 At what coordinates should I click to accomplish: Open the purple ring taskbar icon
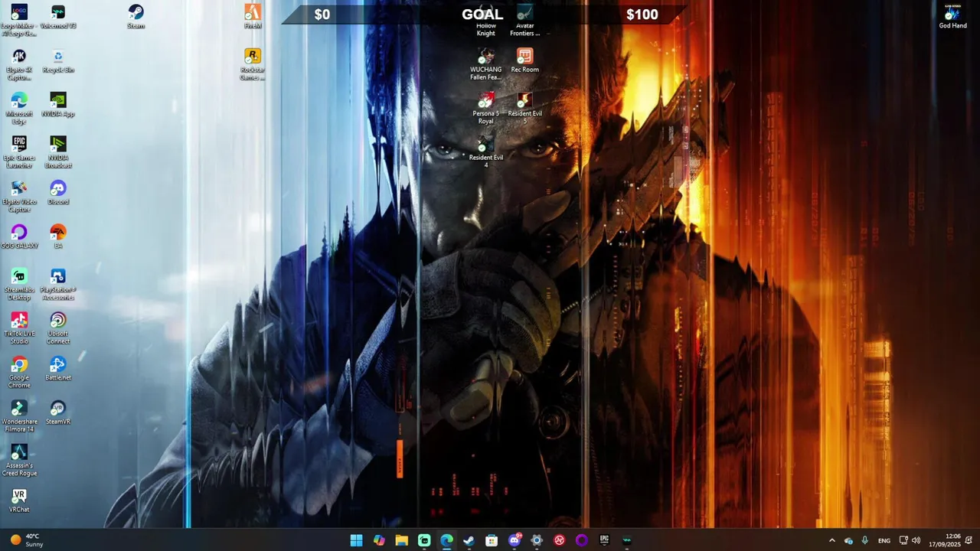click(x=582, y=540)
